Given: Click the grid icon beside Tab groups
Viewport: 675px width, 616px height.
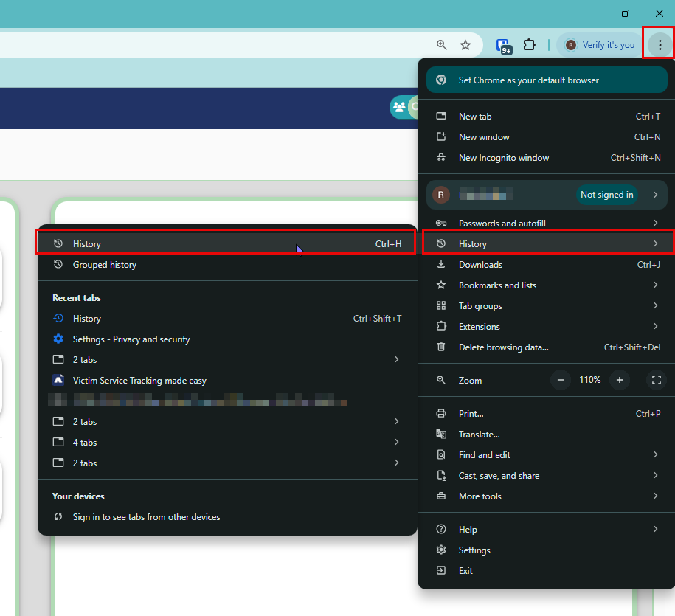Looking at the screenshot, I should click(441, 305).
